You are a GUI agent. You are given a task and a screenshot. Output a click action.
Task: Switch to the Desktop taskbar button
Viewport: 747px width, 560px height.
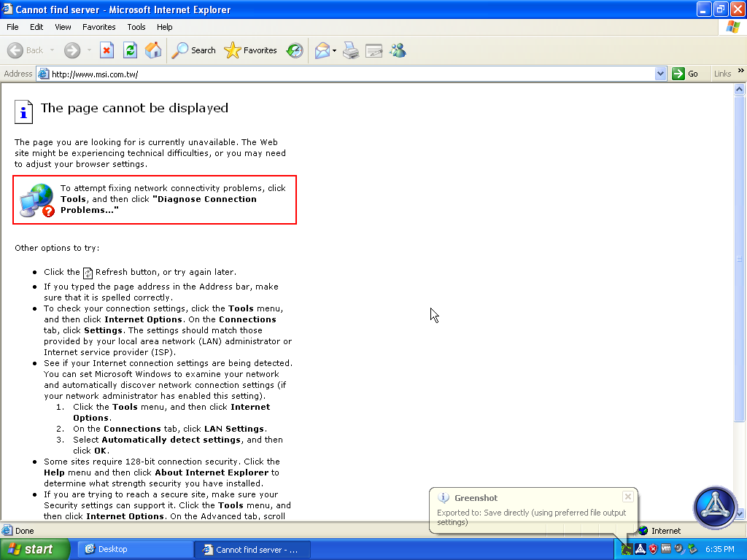click(x=134, y=549)
